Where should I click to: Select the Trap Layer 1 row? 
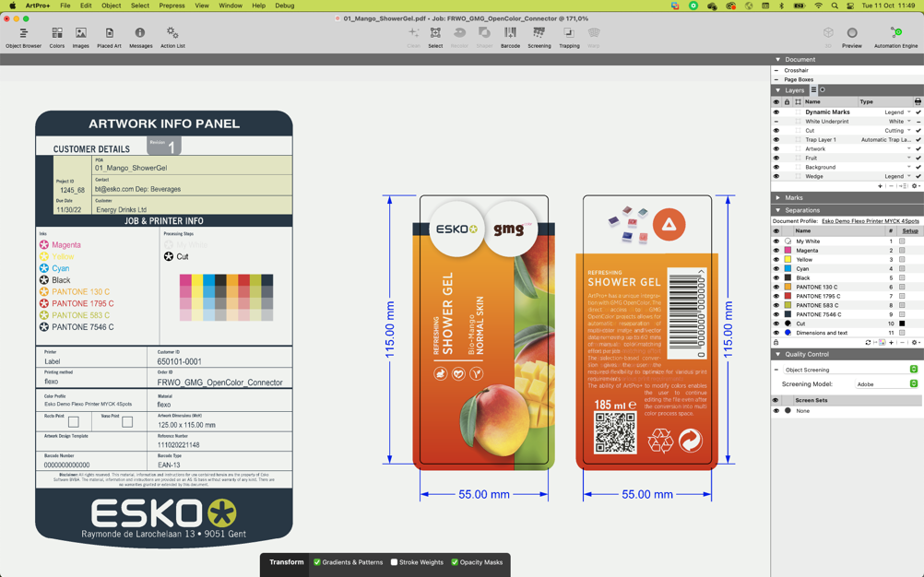click(847, 139)
